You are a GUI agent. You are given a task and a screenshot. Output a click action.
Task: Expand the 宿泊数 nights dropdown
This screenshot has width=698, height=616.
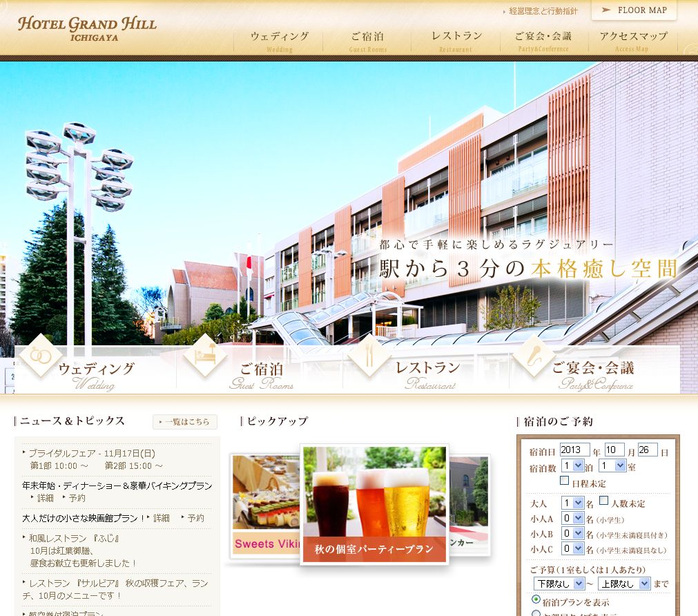(x=573, y=466)
